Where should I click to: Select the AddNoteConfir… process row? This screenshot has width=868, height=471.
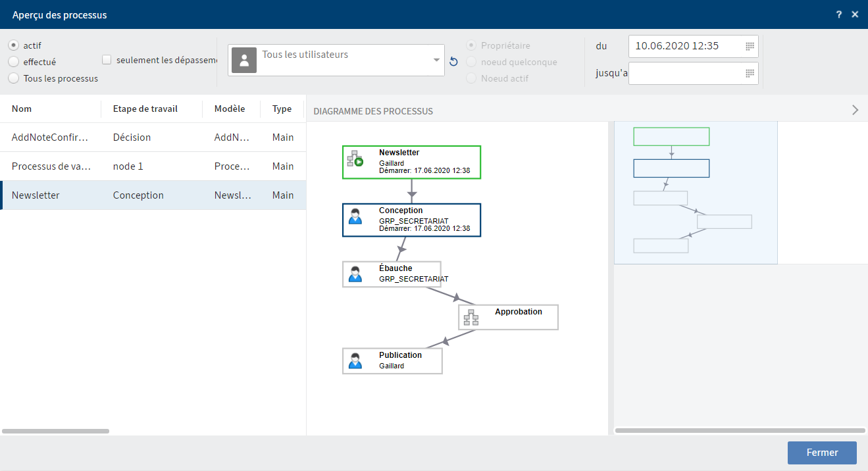[153, 137]
